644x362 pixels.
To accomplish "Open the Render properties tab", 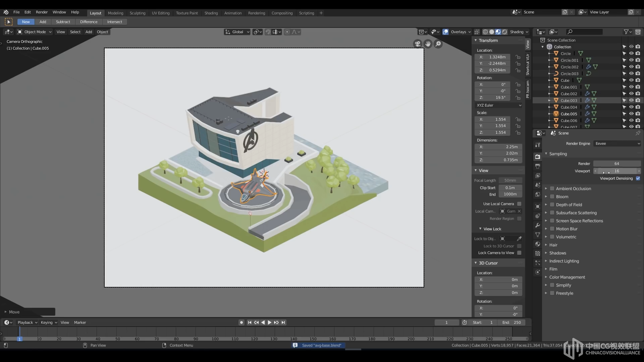I will click(x=538, y=157).
